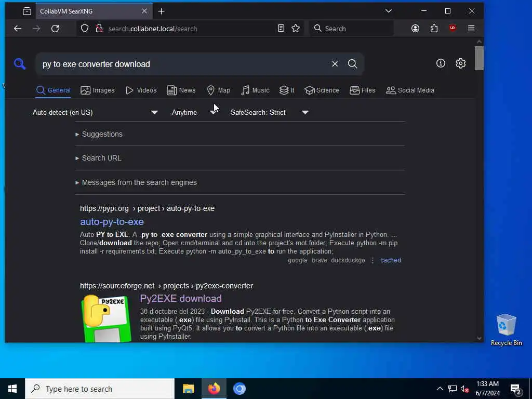The height and width of the screenshot is (399, 532).
Task: Click the network status tray icon
Action: click(453, 389)
